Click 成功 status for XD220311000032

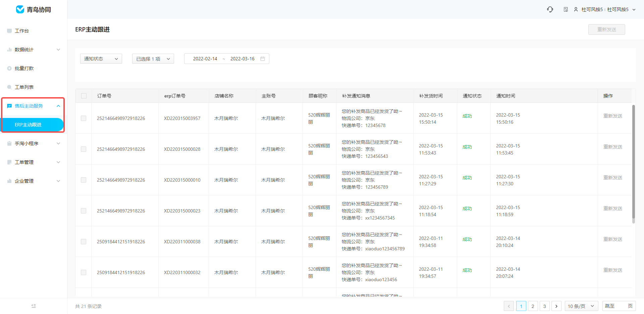(467, 270)
